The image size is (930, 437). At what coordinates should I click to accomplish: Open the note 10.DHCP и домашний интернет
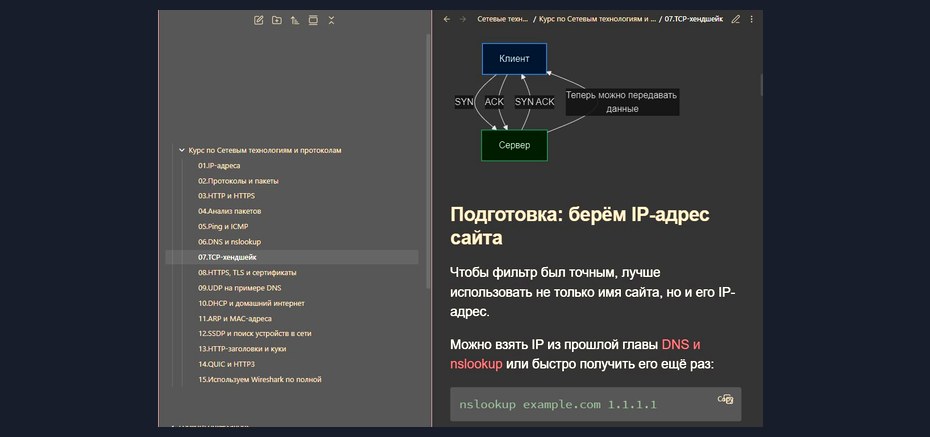point(251,303)
